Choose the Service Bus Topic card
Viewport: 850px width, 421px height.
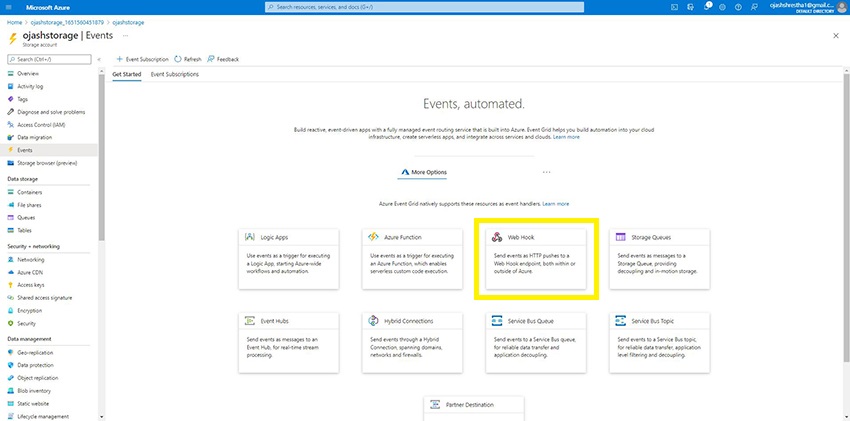[659, 342]
